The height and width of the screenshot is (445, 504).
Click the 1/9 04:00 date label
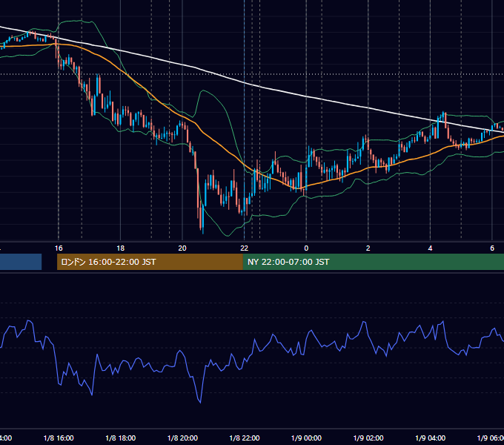point(431,438)
